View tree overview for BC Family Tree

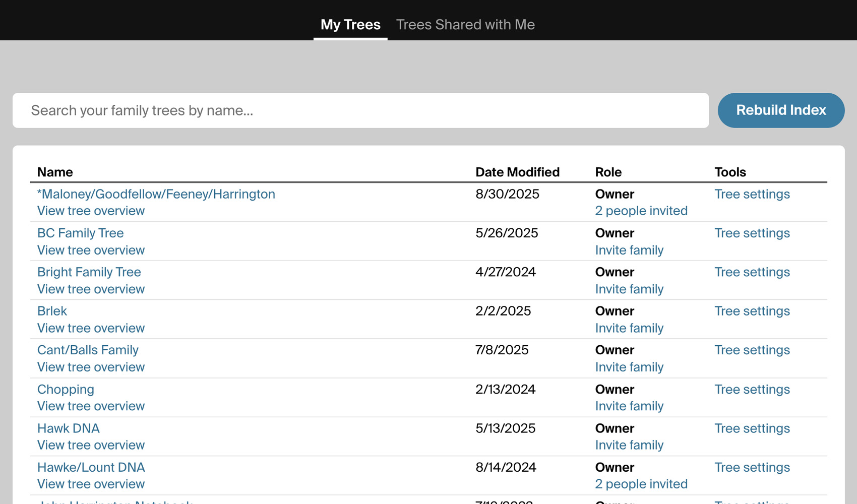[x=91, y=250]
